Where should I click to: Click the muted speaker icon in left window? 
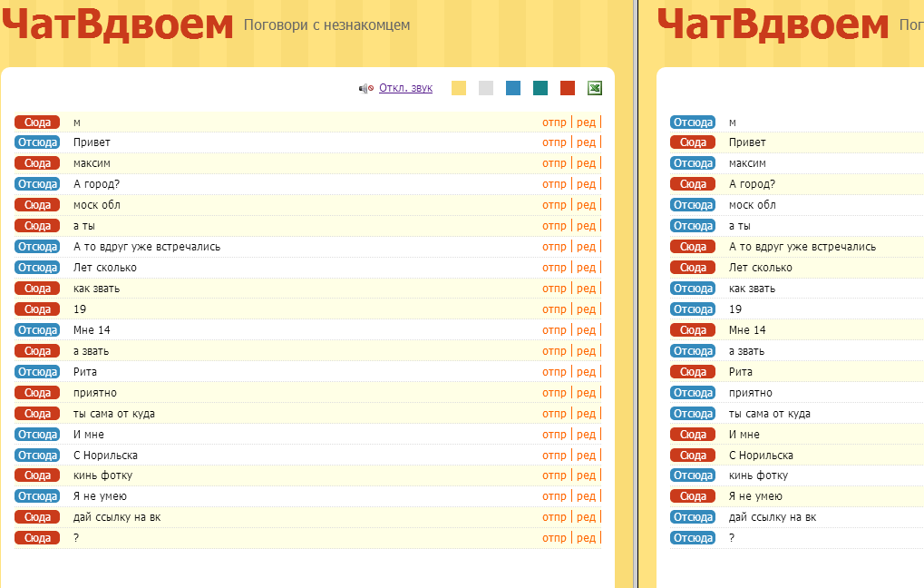[366, 88]
